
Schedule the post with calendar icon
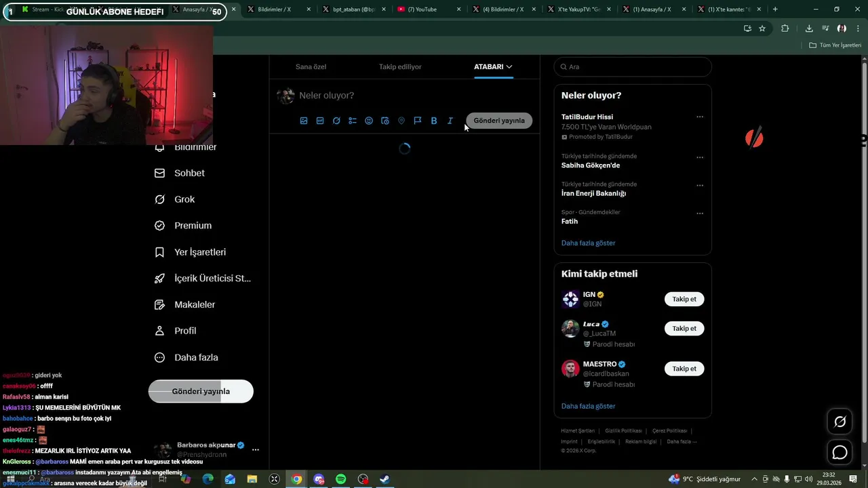[385, 121]
